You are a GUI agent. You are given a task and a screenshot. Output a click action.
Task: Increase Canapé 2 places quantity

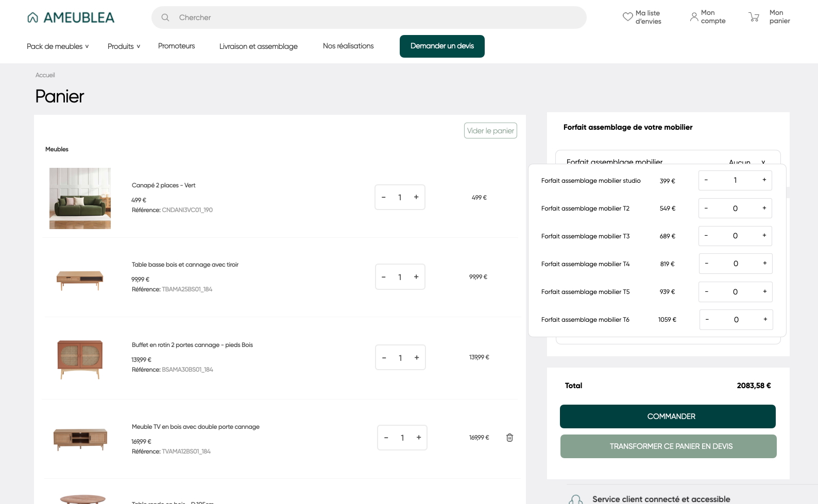pos(416,197)
